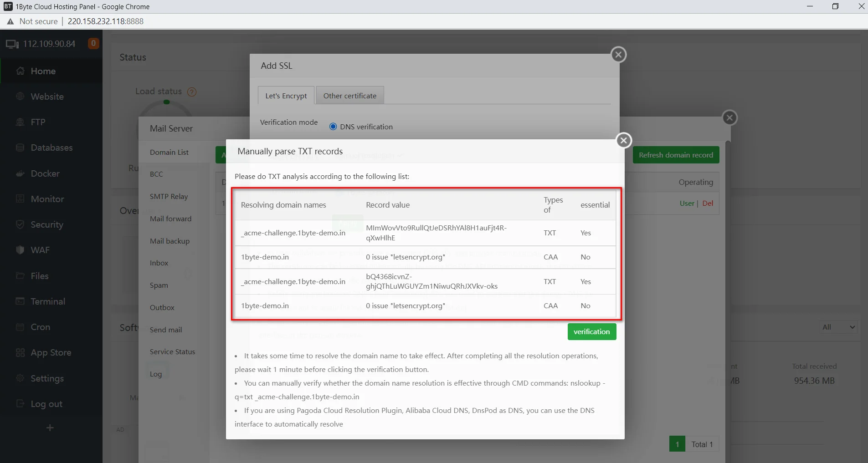Viewport: 868px width, 463px height.
Task: Open Outbox in Mail Server
Action: point(162,307)
